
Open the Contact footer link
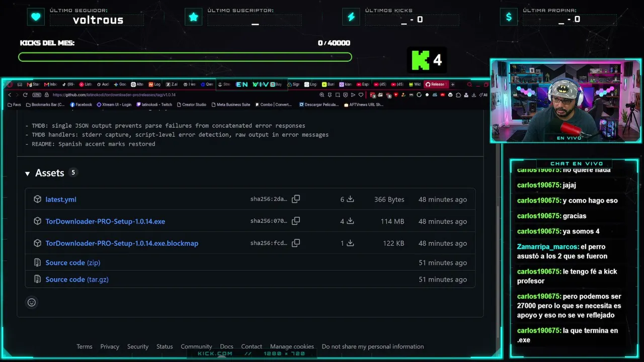tap(252, 346)
